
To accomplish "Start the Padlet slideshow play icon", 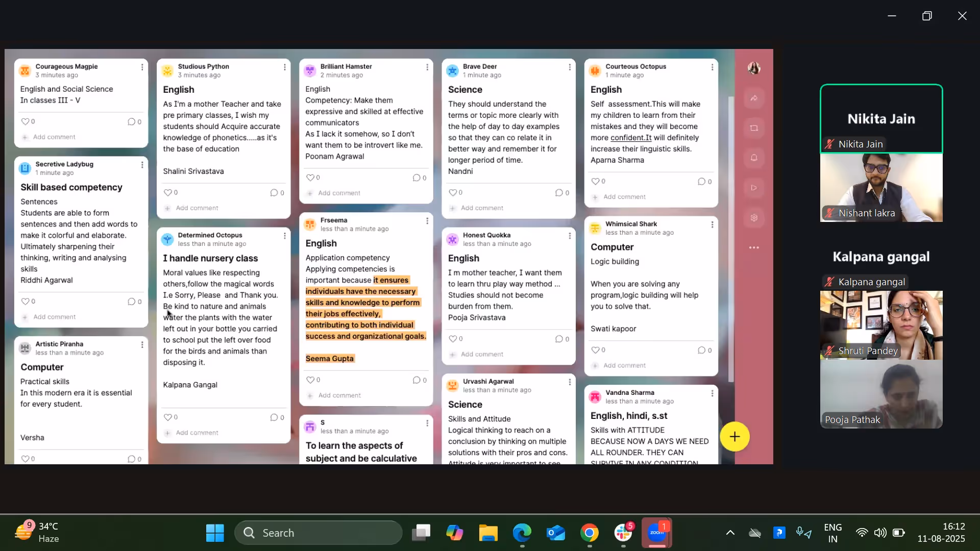I will pyautogui.click(x=754, y=188).
